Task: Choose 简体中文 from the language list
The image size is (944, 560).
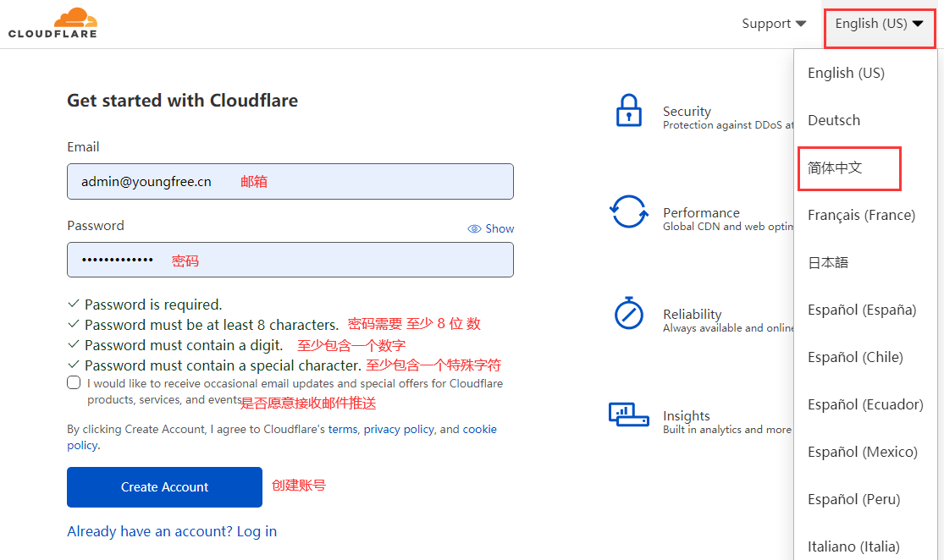Action: (x=835, y=167)
